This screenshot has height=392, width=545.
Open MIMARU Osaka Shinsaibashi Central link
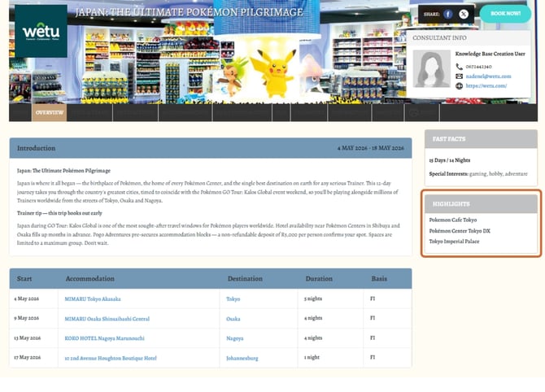coord(107,319)
